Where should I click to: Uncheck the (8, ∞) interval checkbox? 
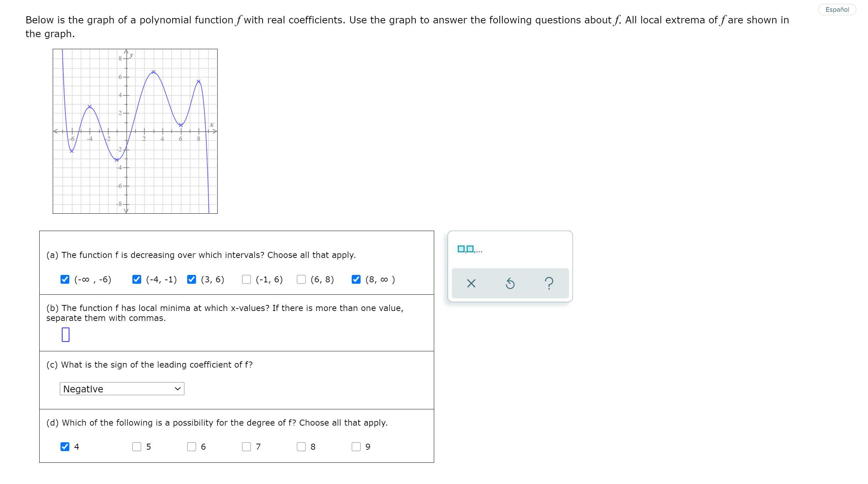(356, 280)
